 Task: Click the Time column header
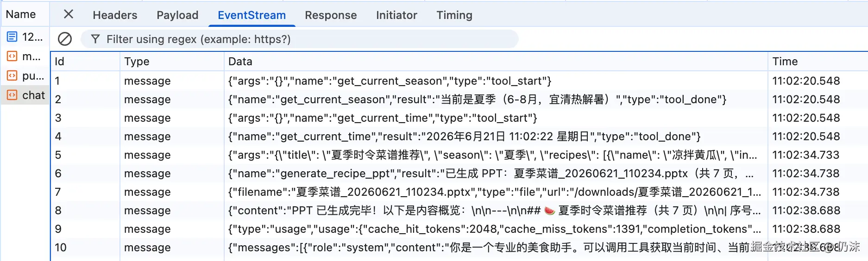818,61
